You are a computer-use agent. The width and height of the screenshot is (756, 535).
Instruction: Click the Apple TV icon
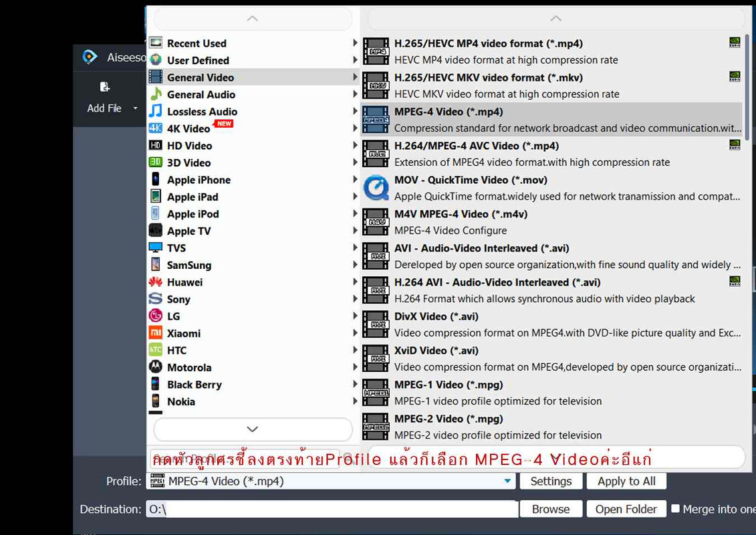156,231
